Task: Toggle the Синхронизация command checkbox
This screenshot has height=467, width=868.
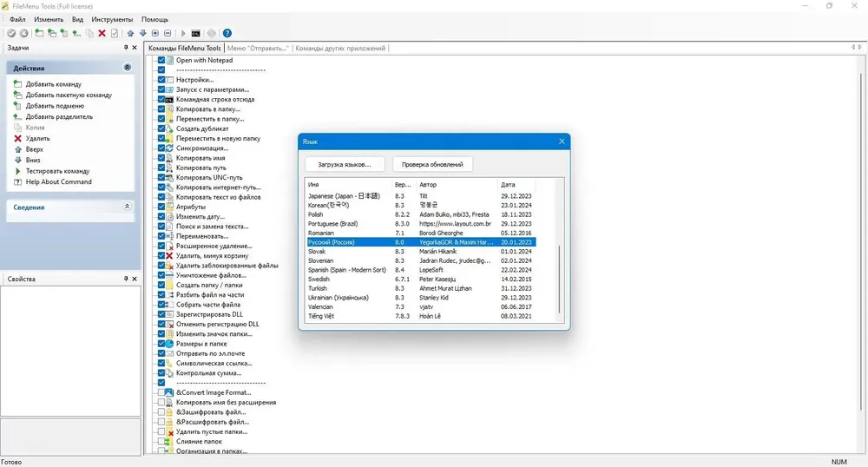Action: click(161, 148)
